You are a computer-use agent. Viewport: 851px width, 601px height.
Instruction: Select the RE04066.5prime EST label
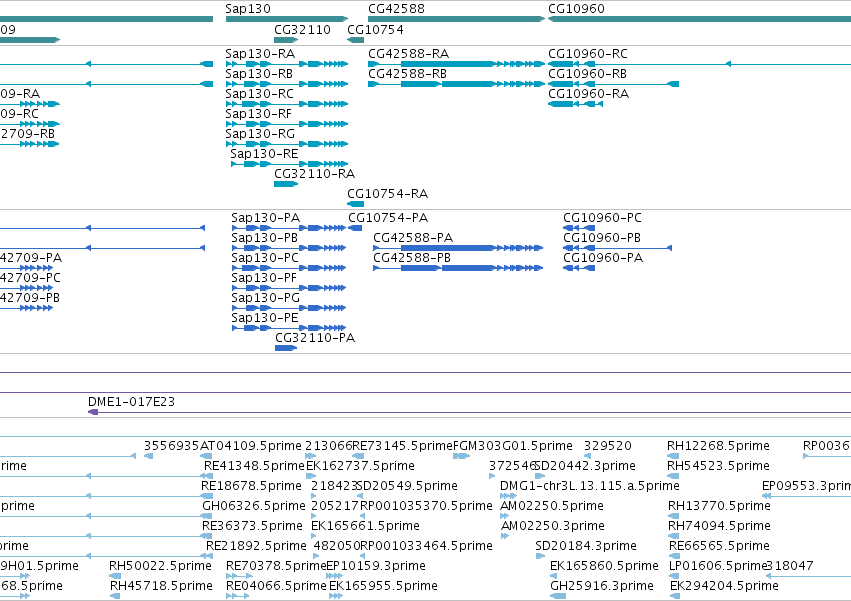click(x=276, y=586)
